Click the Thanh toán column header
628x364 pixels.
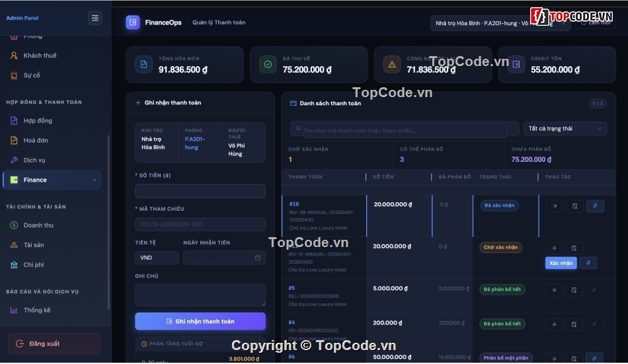click(305, 177)
